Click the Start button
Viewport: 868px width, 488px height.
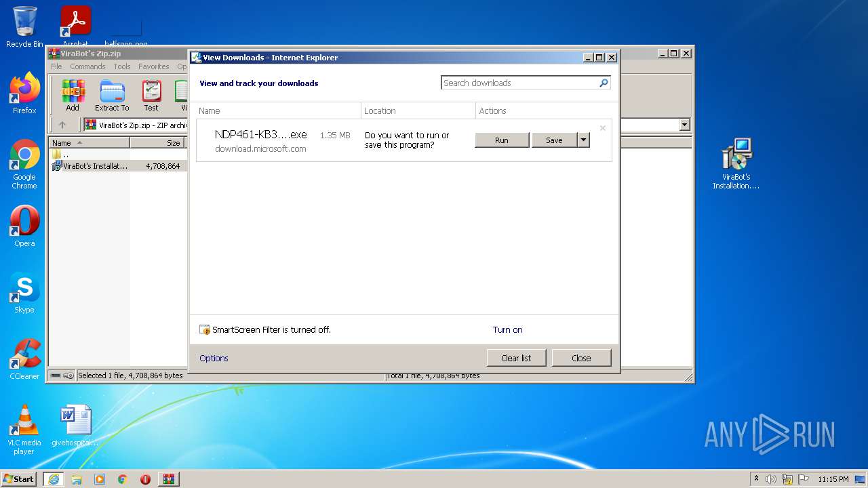19,479
